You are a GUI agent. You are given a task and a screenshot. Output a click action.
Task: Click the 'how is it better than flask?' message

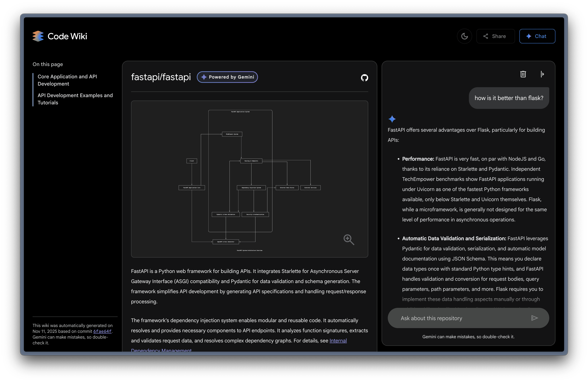tap(509, 98)
